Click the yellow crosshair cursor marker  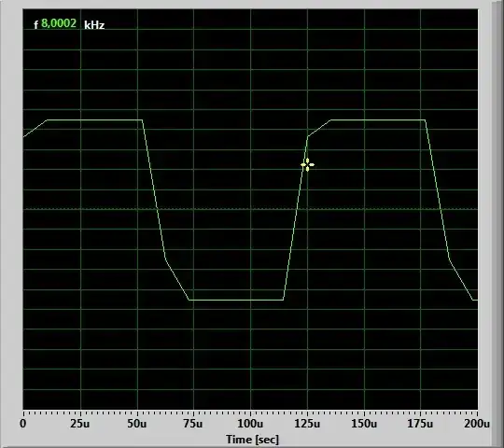[x=307, y=165]
